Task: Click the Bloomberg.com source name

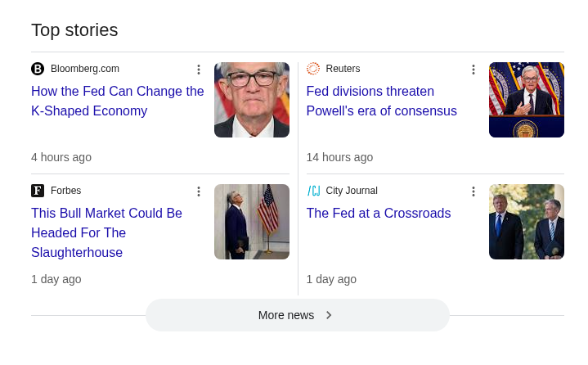Action: click(85, 69)
